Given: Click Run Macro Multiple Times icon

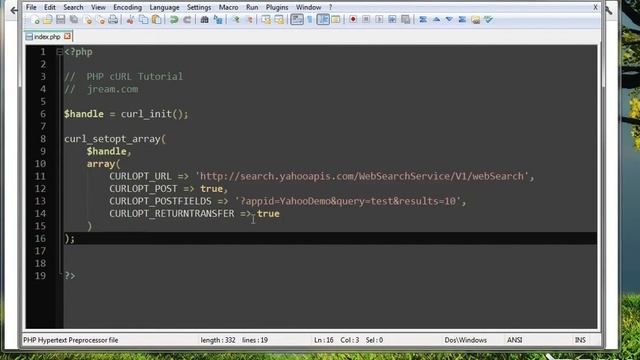Looking at the screenshot, I should 392,20.
